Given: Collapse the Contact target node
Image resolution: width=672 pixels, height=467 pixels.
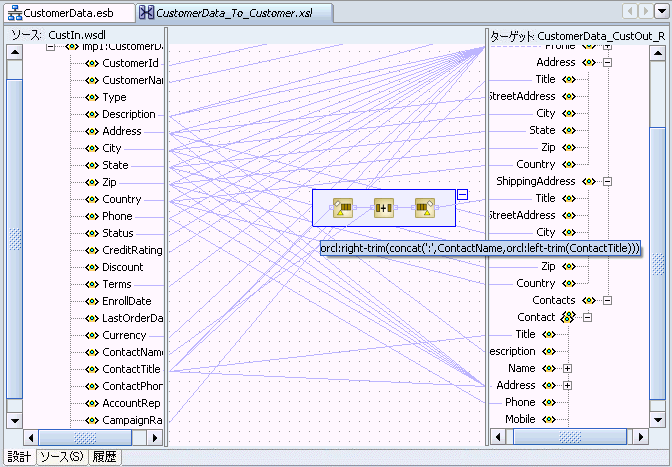Looking at the screenshot, I should click(x=588, y=317).
